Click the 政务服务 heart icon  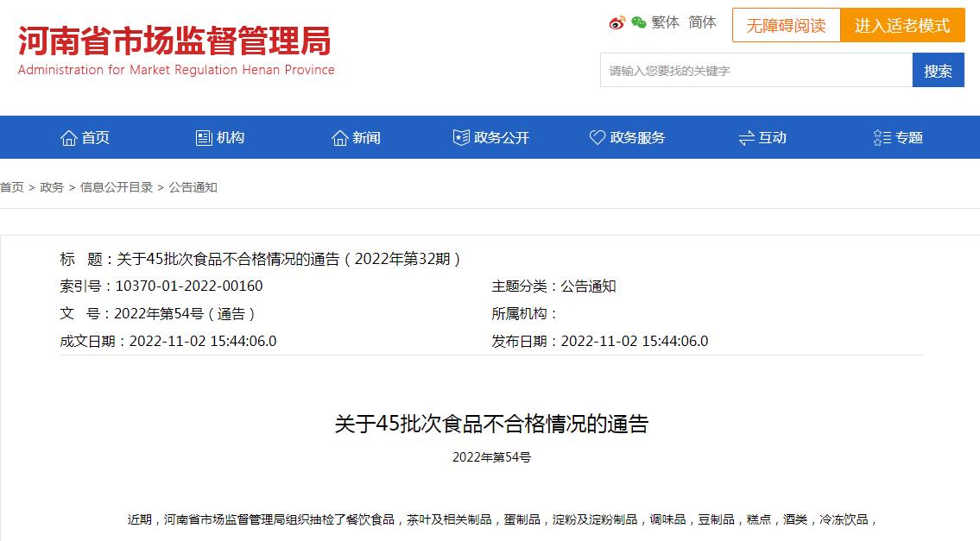click(x=596, y=136)
